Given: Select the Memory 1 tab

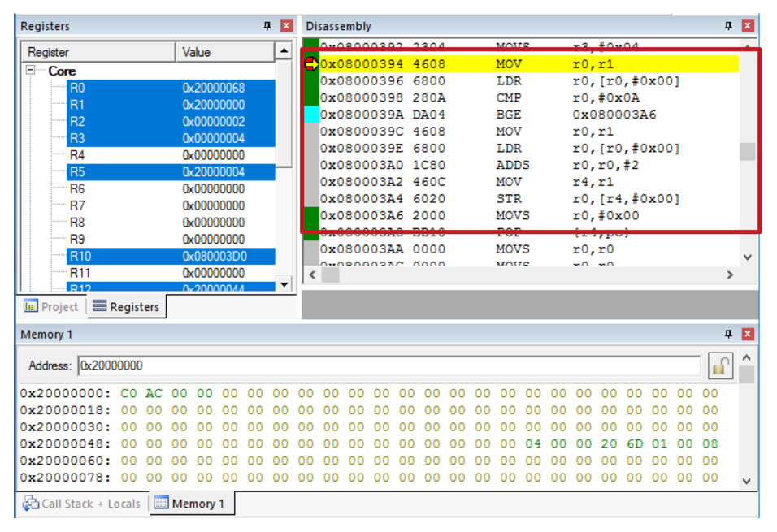Looking at the screenshot, I should point(189,504).
